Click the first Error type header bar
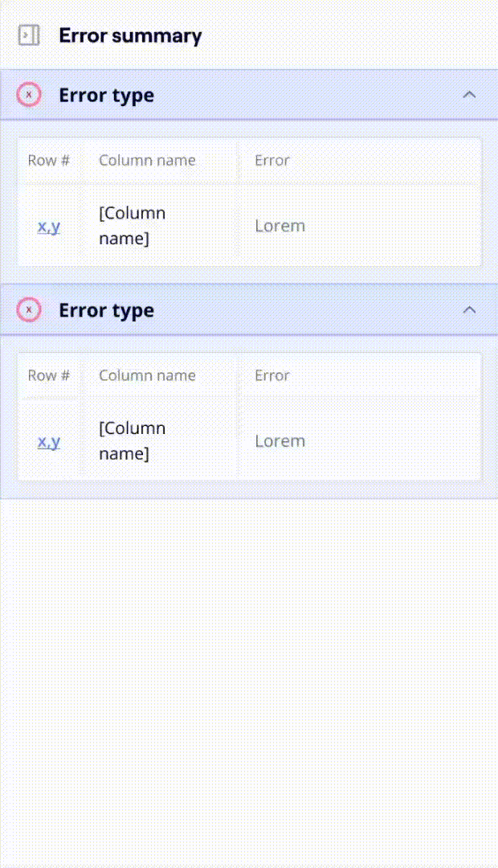 tap(241, 94)
